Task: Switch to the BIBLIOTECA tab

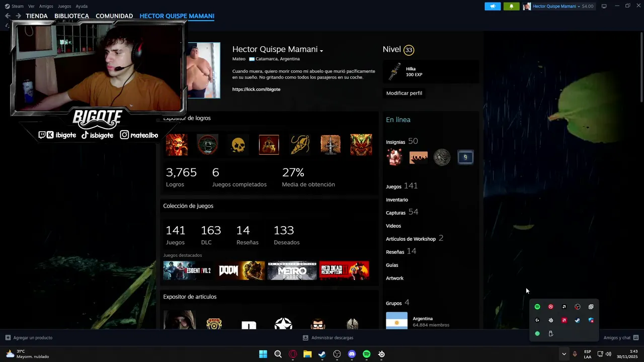Action: click(71, 16)
